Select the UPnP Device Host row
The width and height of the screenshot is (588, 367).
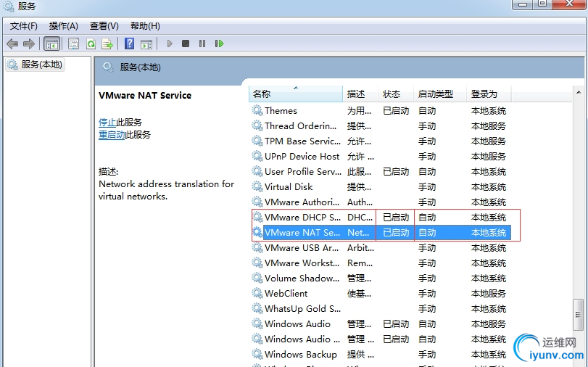pos(381,157)
